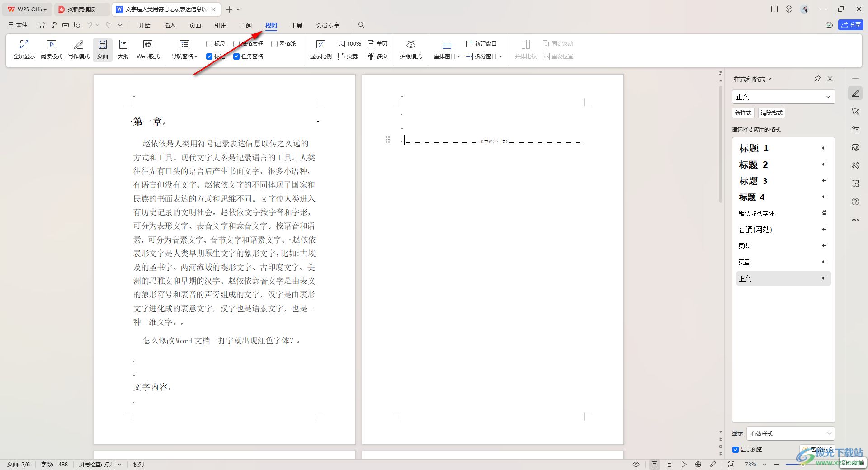Click the more options dots in sidebar

point(855,220)
